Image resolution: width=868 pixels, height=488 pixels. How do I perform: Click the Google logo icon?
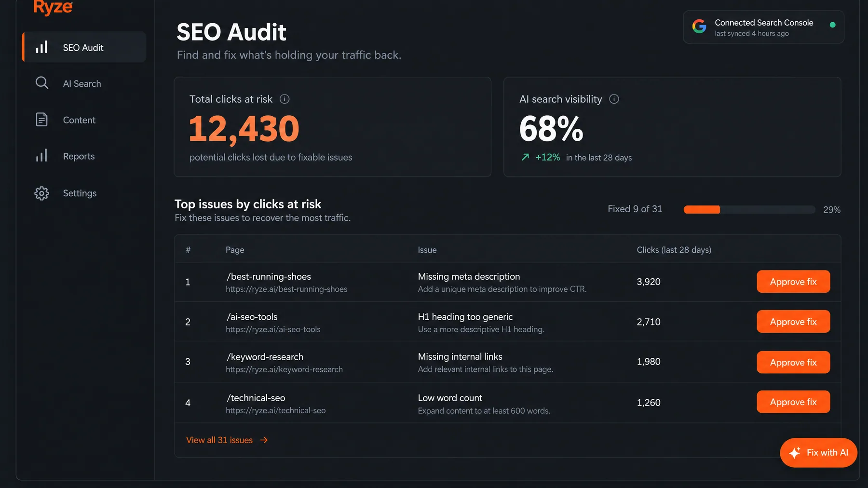coord(699,26)
